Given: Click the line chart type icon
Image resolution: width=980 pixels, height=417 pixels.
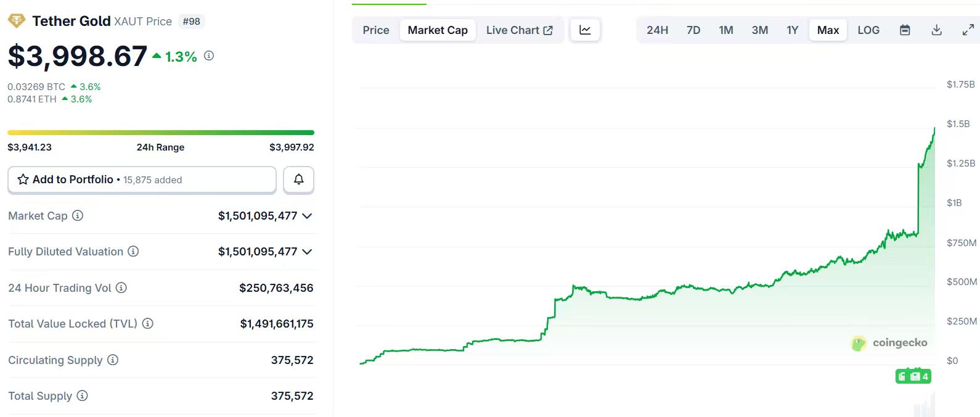Looking at the screenshot, I should (585, 30).
